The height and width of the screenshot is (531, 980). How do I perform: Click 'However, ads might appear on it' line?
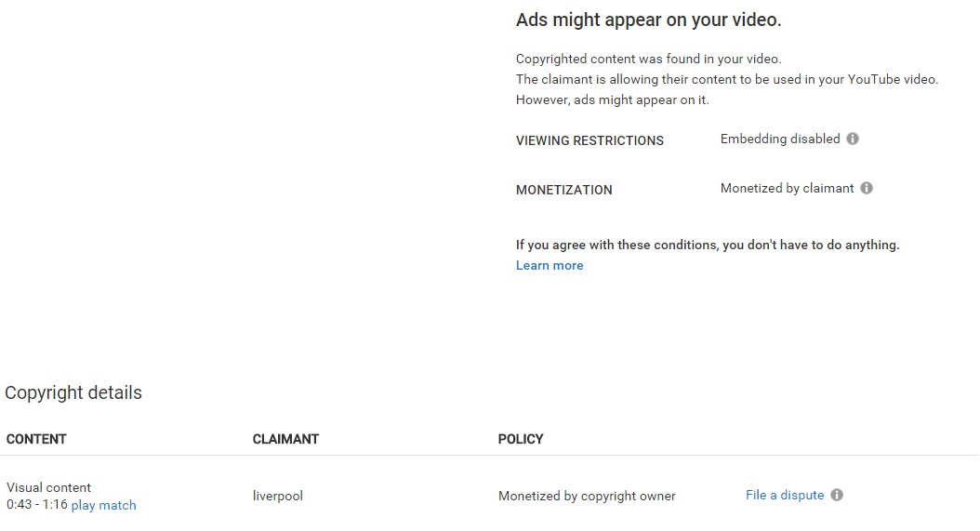(x=613, y=100)
